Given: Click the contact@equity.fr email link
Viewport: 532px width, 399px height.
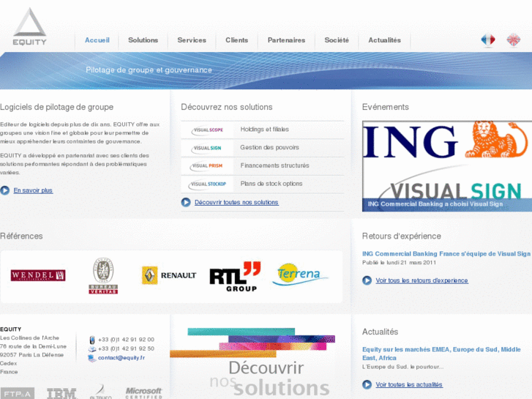Looking at the screenshot, I should point(121,358).
